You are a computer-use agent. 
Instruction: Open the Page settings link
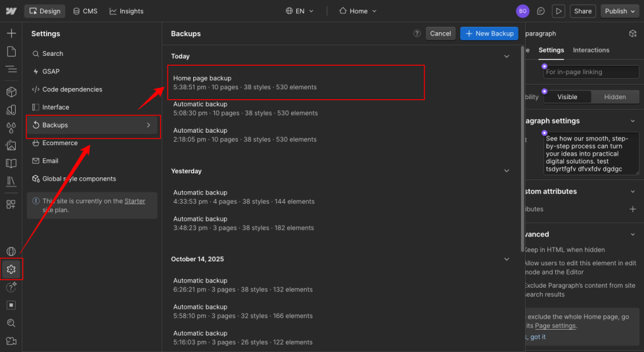point(555,326)
